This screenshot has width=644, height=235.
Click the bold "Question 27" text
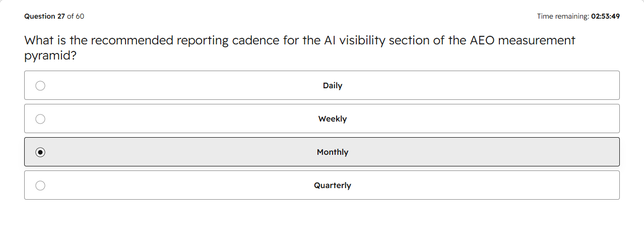[44, 16]
